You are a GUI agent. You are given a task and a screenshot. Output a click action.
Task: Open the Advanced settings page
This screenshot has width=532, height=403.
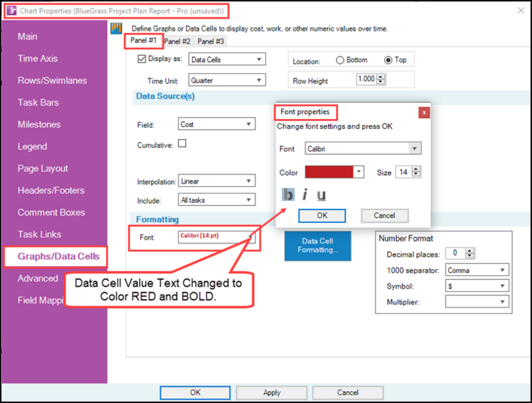click(38, 278)
